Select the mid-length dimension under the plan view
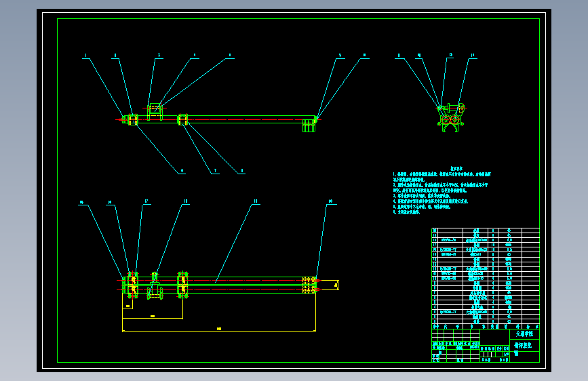 point(153,318)
